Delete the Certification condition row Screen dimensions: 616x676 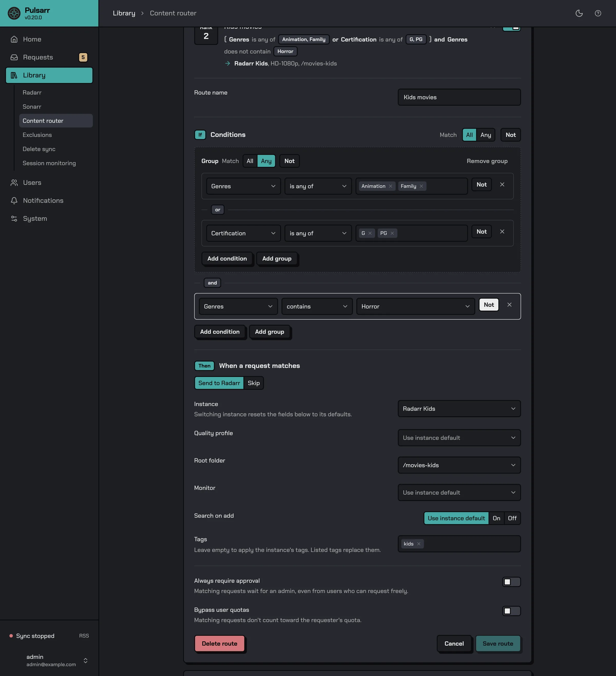502,231
